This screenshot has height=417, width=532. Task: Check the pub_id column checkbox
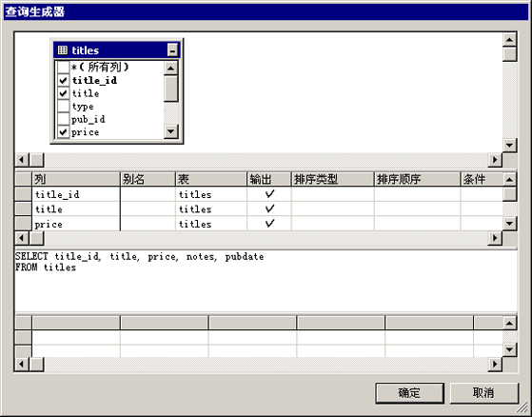point(63,119)
